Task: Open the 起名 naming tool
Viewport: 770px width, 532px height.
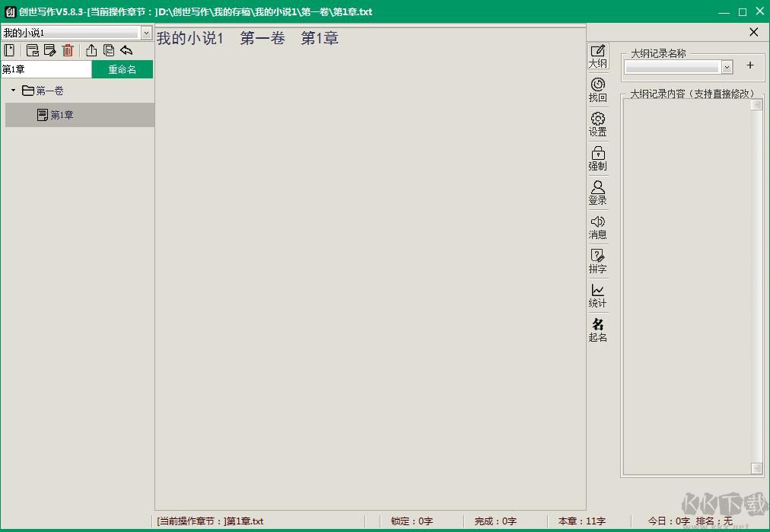Action: pyautogui.click(x=598, y=330)
